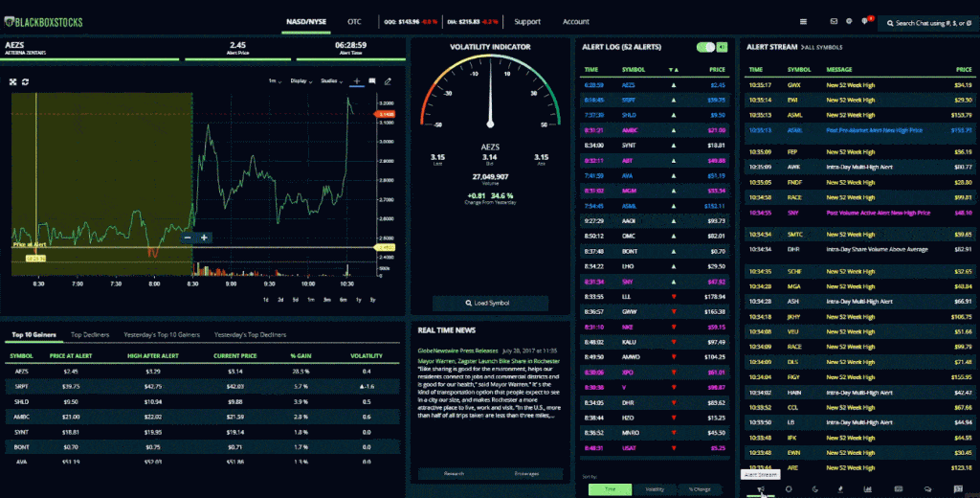This screenshot has height=498, width=980.
Task: Open Support menu item
Action: point(527,22)
